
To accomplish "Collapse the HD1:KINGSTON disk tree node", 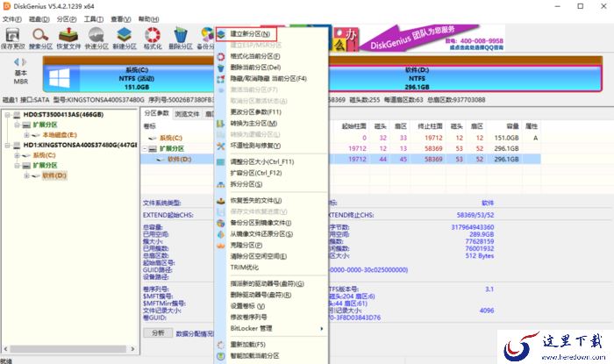I will coord(7,146).
